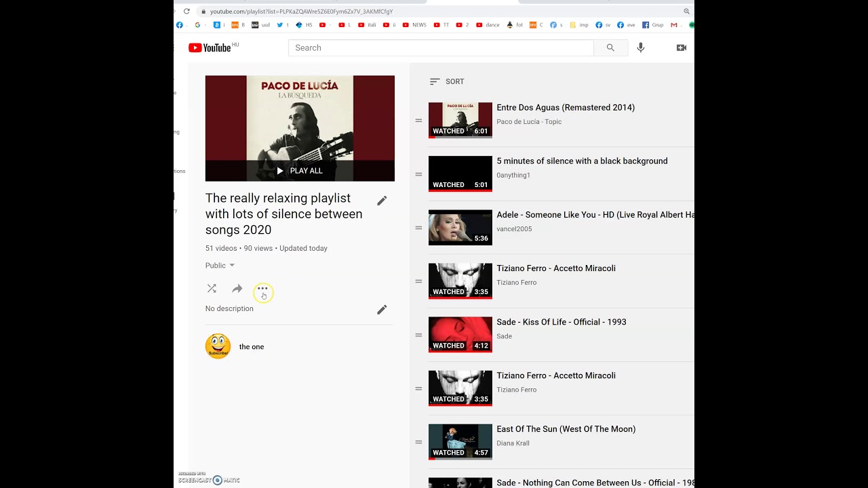Share the playlist with arrow icon
Image resolution: width=868 pixels, height=488 pixels.
(x=237, y=289)
